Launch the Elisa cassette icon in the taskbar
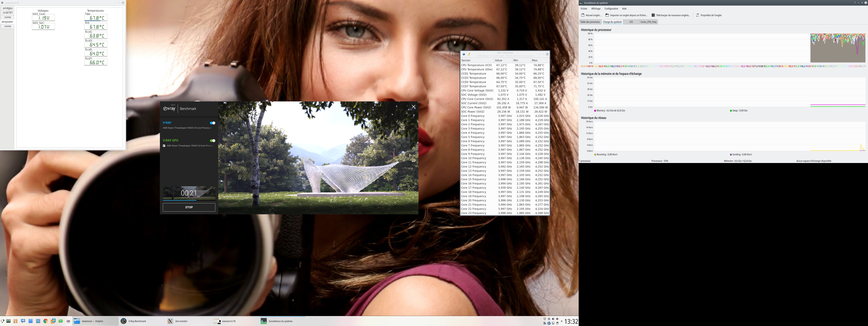 pos(8,321)
